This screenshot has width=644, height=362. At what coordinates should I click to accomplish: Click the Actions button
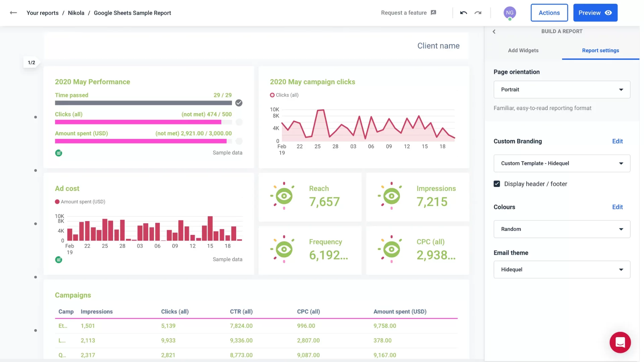[x=549, y=12]
